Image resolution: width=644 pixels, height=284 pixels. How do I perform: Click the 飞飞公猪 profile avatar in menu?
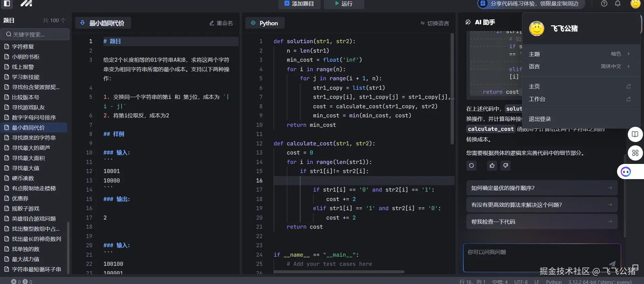(536, 29)
